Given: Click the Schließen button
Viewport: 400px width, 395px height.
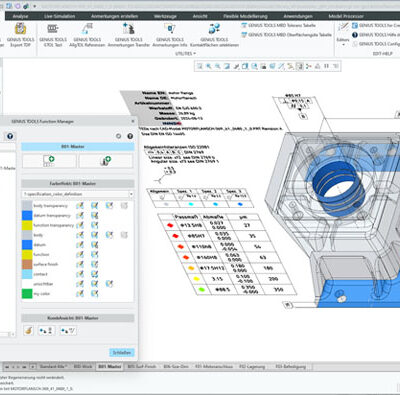Looking at the screenshot, I should tap(122, 352).
